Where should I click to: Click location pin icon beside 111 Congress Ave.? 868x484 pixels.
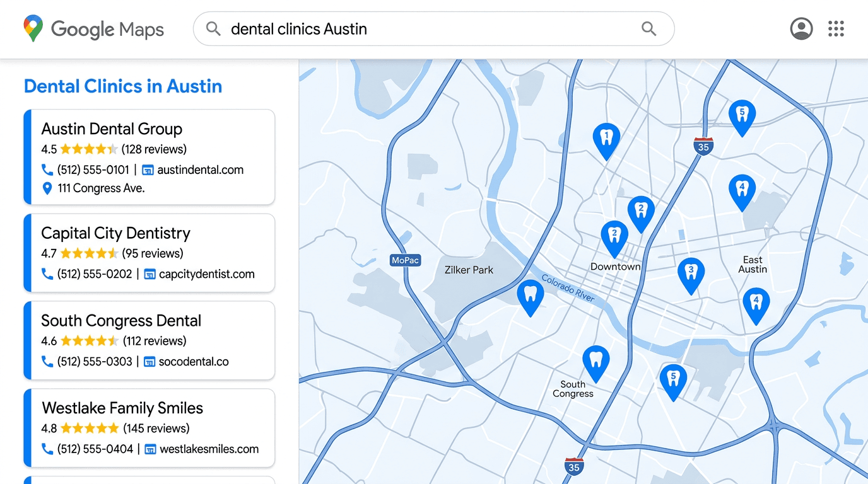[47, 188]
